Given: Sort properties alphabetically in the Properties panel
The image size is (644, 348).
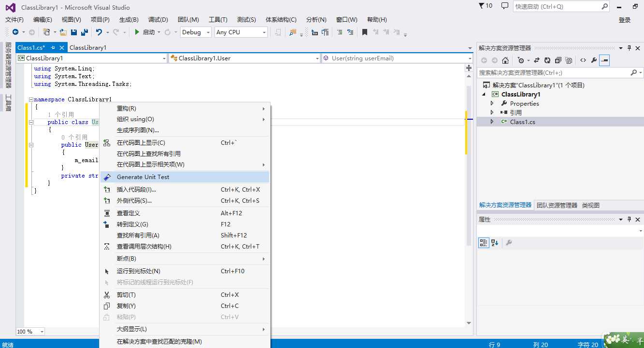Looking at the screenshot, I should click(495, 243).
